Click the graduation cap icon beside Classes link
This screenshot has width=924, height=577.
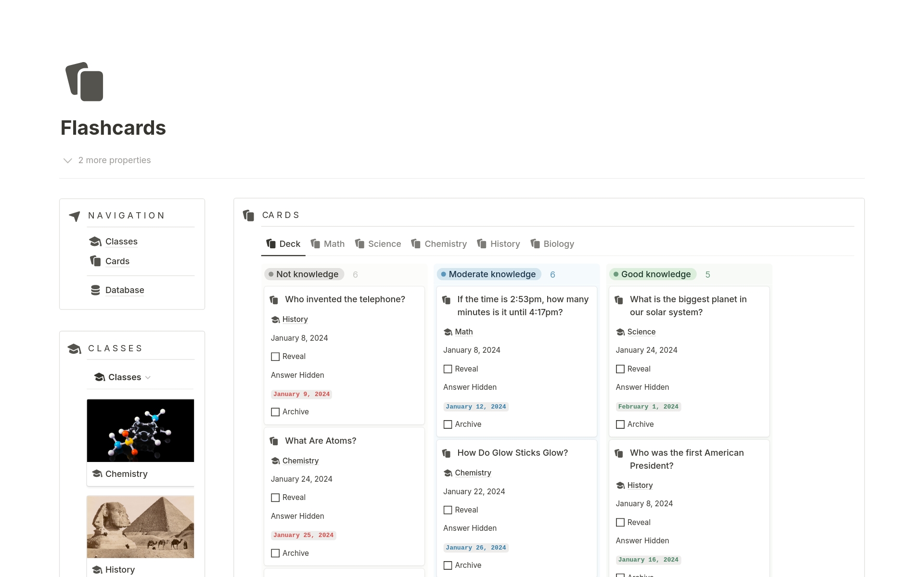(x=95, y=241)
